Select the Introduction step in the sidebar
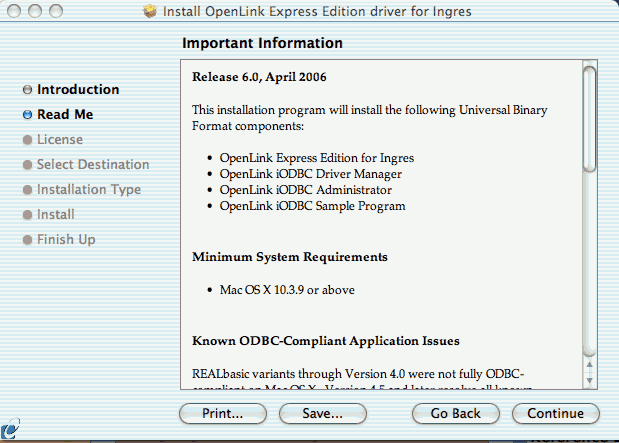Viewport: 619px width, 443px height. pyautogui.click(x=78, y=90)
